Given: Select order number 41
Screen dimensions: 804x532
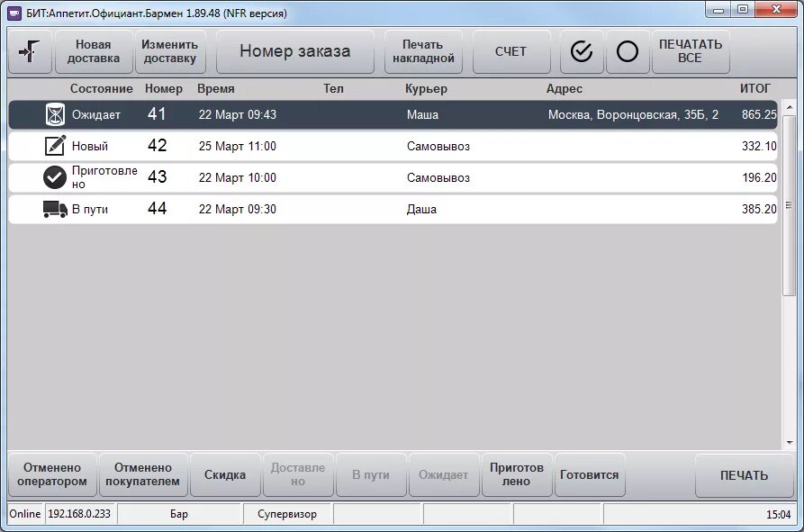Looking at the screenshot, I should pos(157,113).
